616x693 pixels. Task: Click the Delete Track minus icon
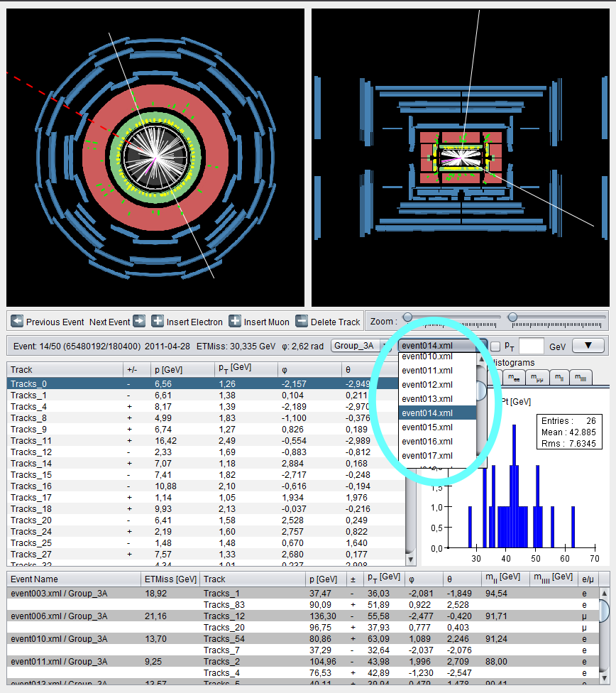coord(302,321)
